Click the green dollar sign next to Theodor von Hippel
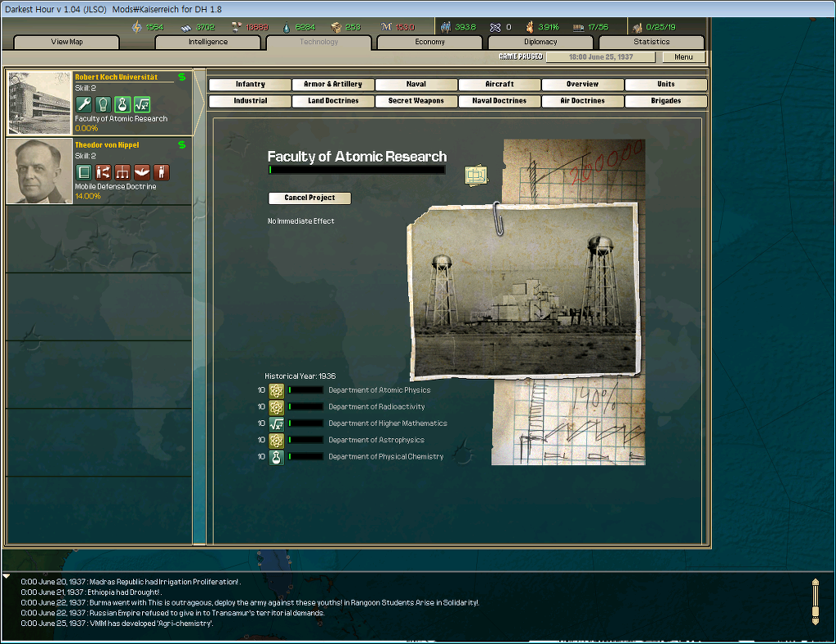 coord(182,145)
